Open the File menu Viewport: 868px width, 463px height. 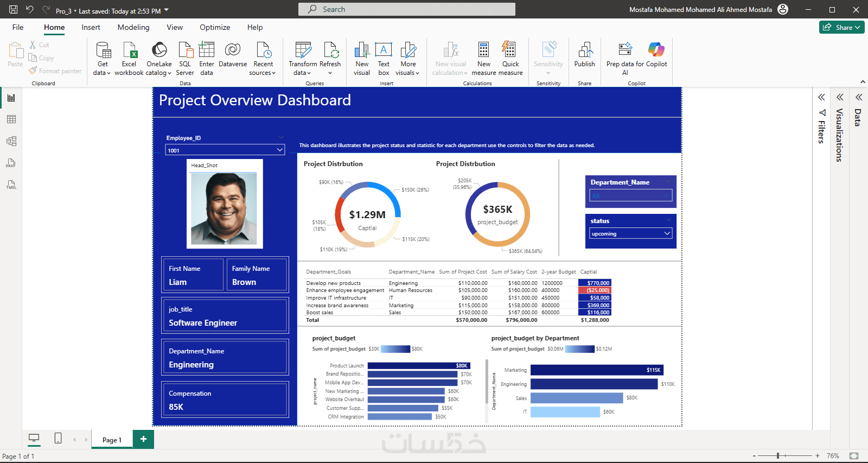pyautogui.click(x=18, y=27)
